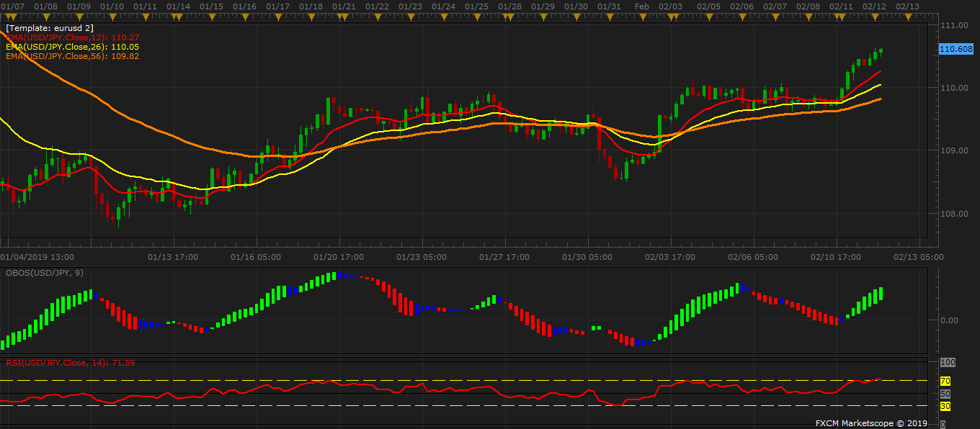The image size is (980, 429).
Task: Click the yellow triangle marker under 01/09
Action: coord(79,17)
